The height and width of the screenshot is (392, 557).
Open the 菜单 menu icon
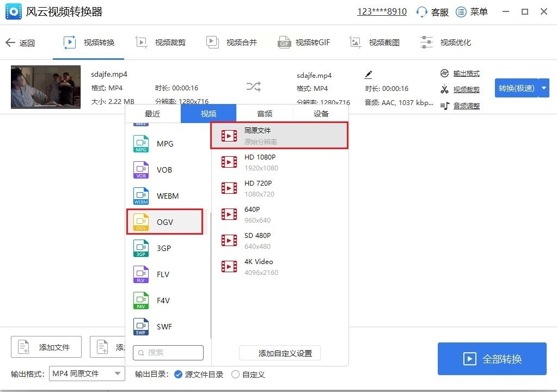pos(461,12)
